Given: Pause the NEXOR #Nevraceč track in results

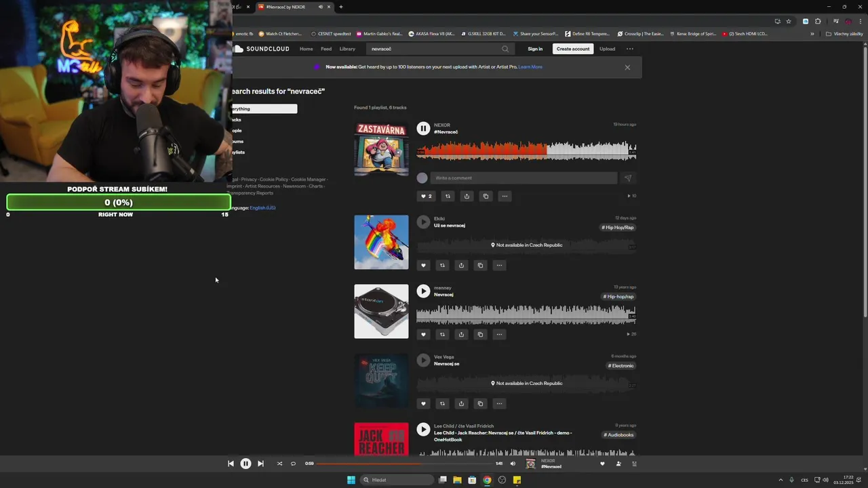Looking at the screenshot, I should (x=423, y=128).
